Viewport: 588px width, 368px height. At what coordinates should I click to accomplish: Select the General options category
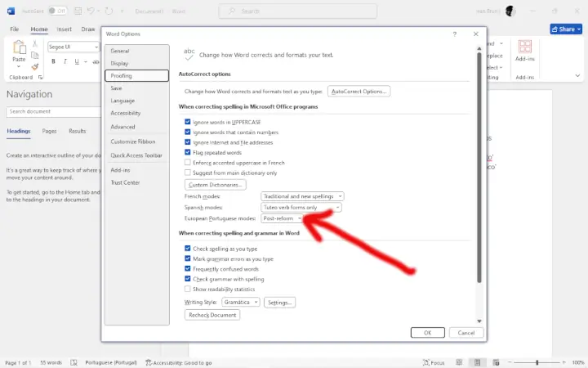tap(137, 51)
